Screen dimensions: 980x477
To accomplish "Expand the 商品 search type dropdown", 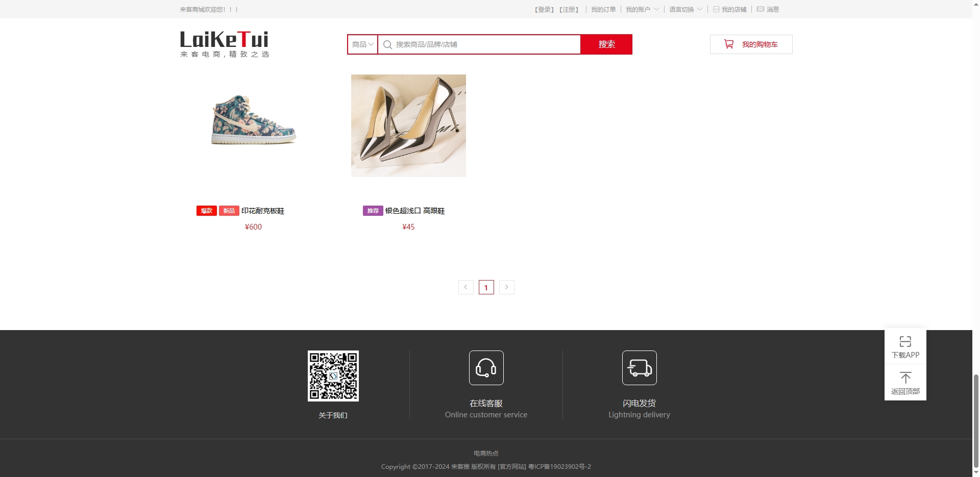I will point(362,45).
